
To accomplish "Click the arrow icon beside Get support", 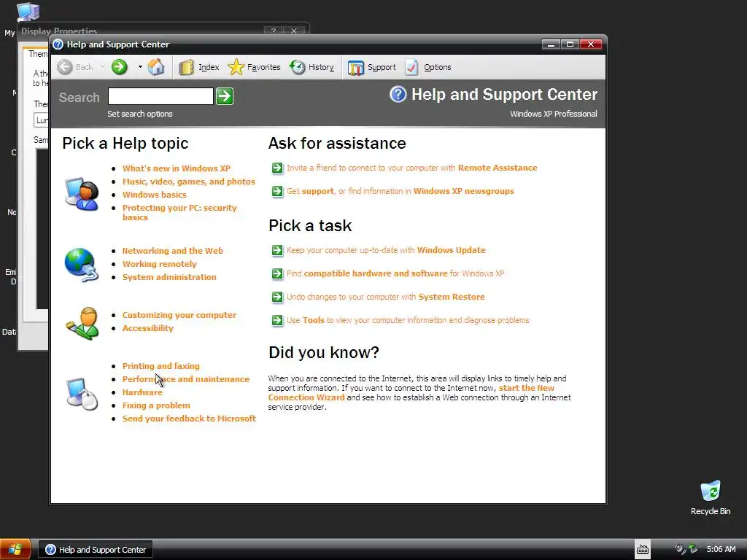I will (277, 191).
